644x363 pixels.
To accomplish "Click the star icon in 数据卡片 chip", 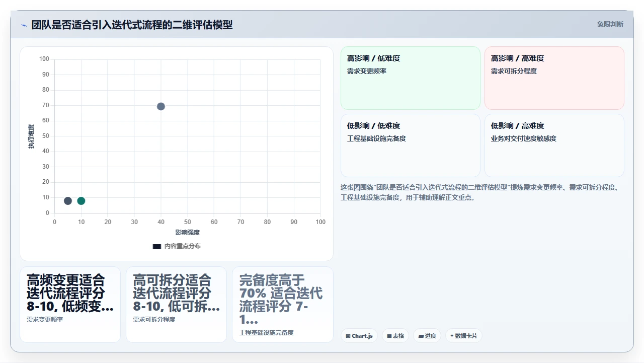I will click(x=452, y=336).
